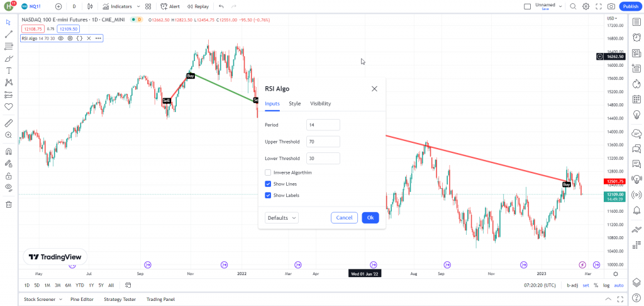The image size is (644, 306).
Task: Enable the Inverse Algorithm checkbox
Action: pyautogui.click(x=269, y=173)
